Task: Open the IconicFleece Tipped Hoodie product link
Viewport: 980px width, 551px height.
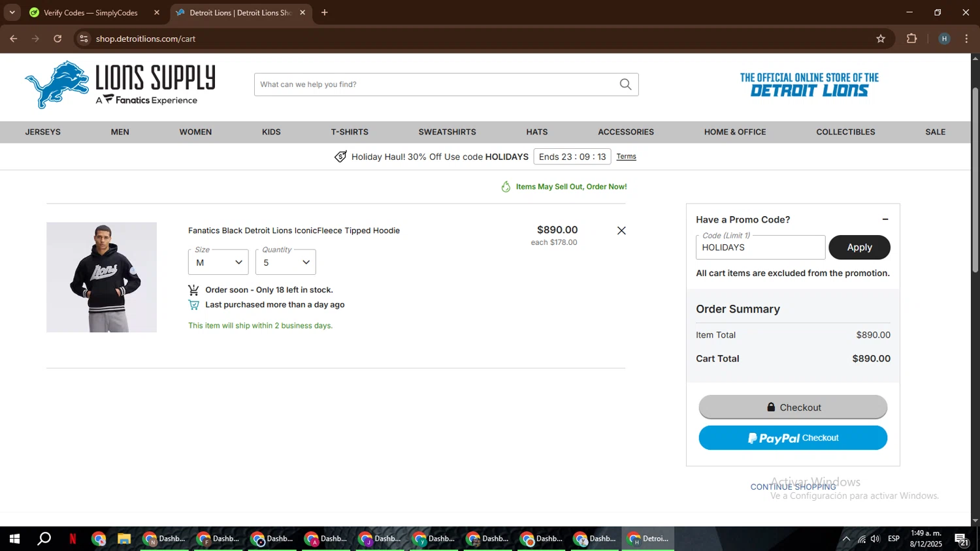Action: (294, 230)
